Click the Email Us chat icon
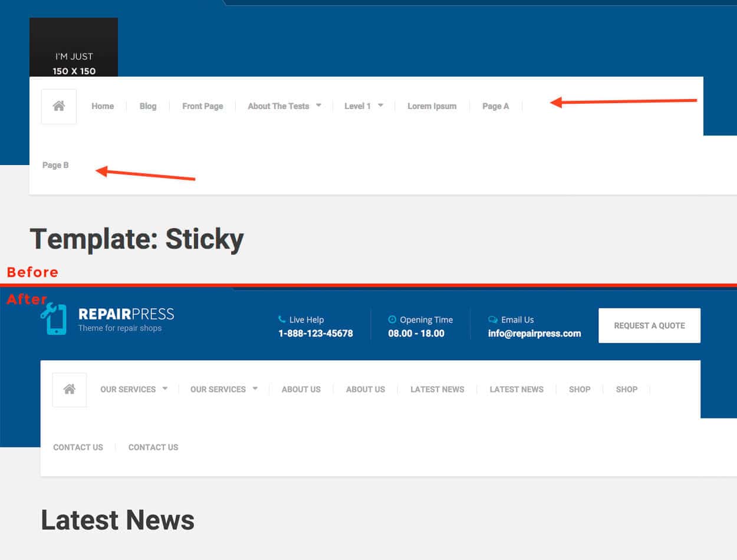 (x=493, y=319)
